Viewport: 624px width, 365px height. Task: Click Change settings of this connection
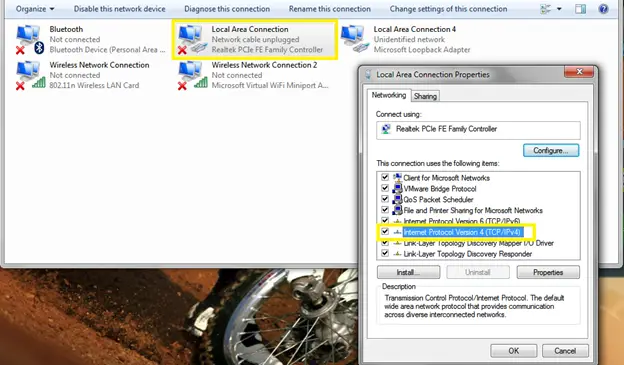click(x=448, y=9)
